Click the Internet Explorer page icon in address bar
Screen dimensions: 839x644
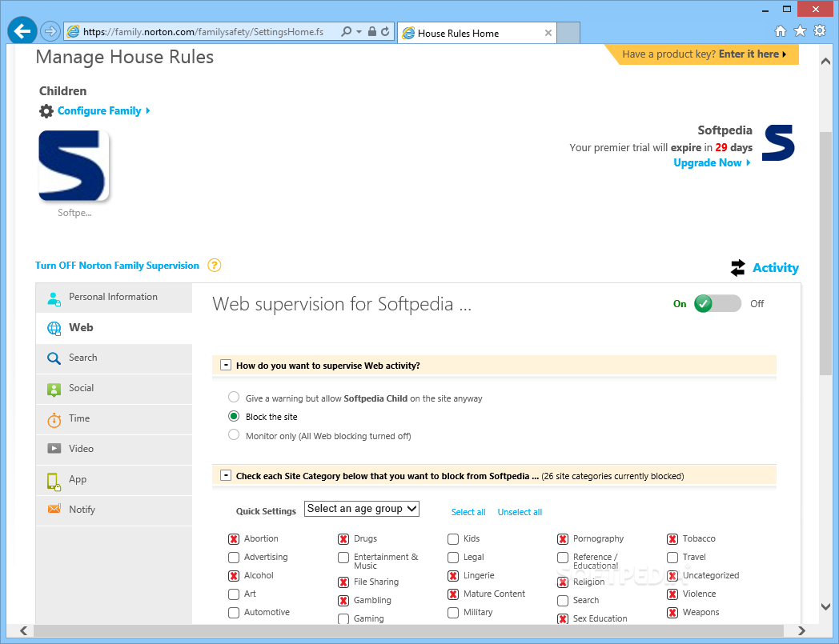coord(73,31)
